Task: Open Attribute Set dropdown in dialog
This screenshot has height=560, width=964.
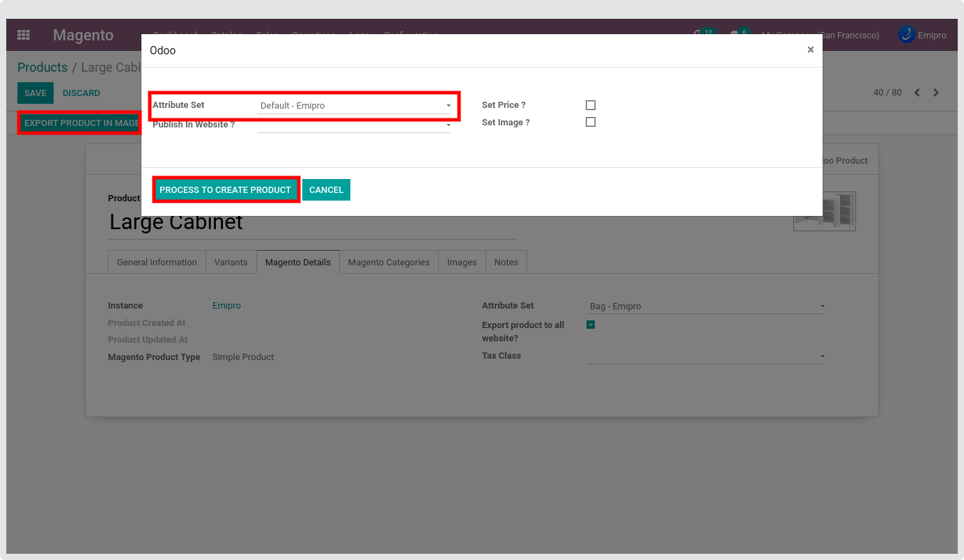Action: tap(354, 106)
